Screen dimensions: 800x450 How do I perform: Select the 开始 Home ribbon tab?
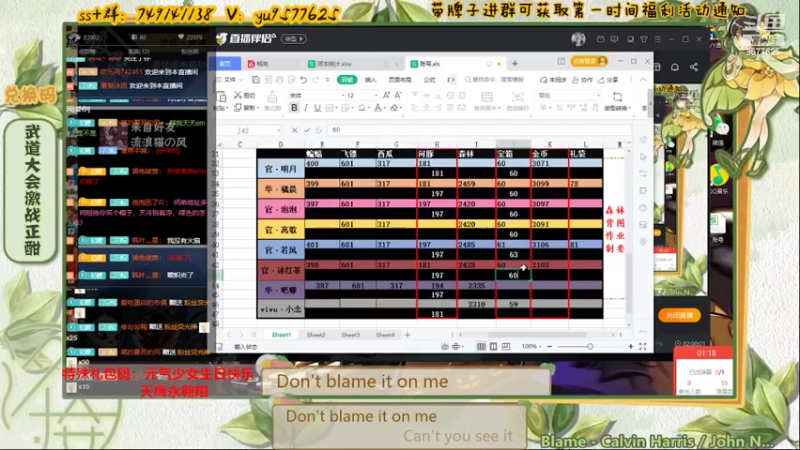[347, 80]
